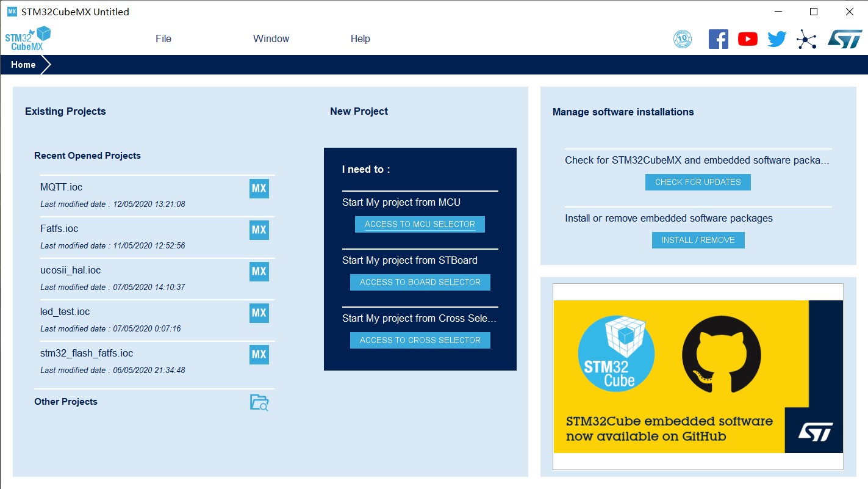
Task: Click the MX icon beside led_test.ioc
Action: tap(259, 313)
